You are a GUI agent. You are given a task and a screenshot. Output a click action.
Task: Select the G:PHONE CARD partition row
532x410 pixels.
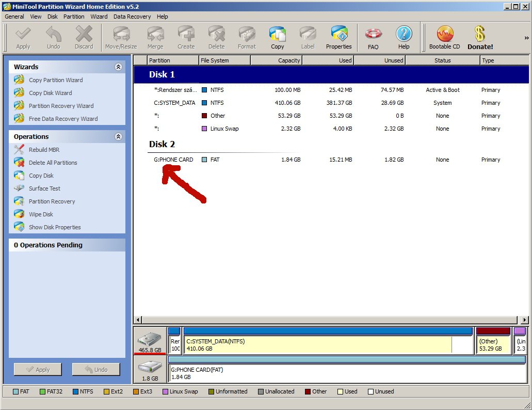(331, 160)
